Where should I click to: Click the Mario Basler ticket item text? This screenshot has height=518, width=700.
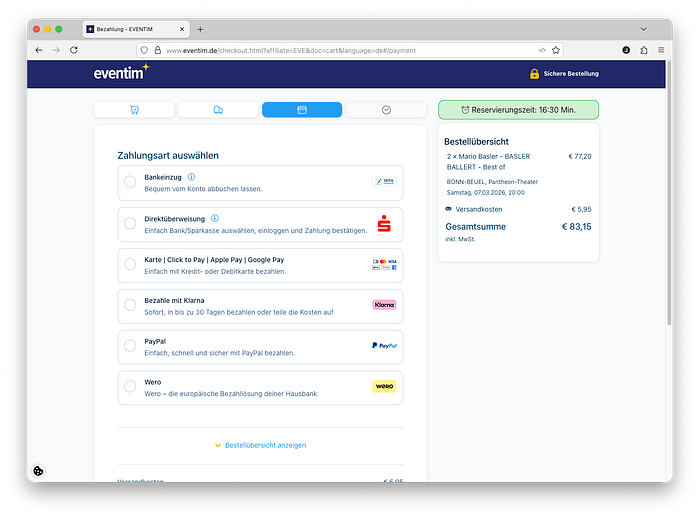point(488,162)
